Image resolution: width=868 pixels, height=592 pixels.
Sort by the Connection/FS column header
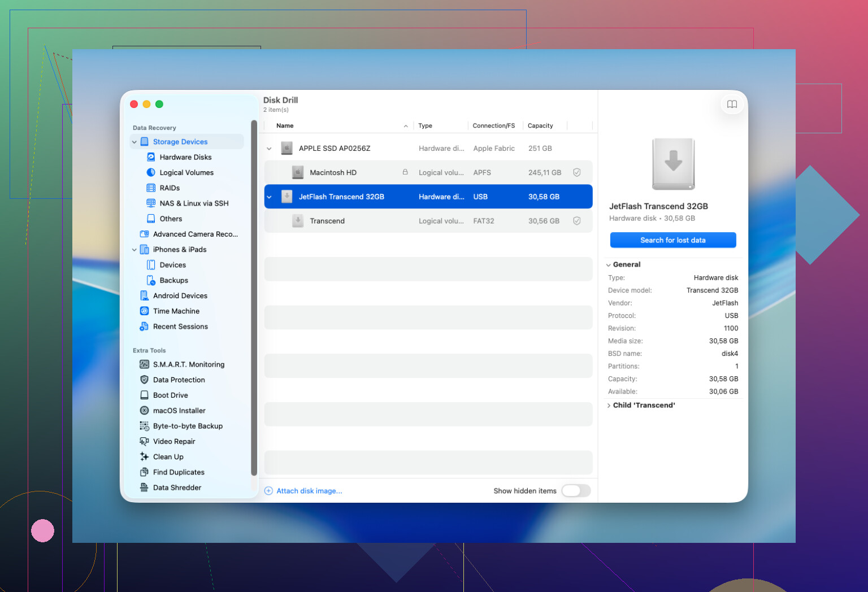(x=494, y=125)
